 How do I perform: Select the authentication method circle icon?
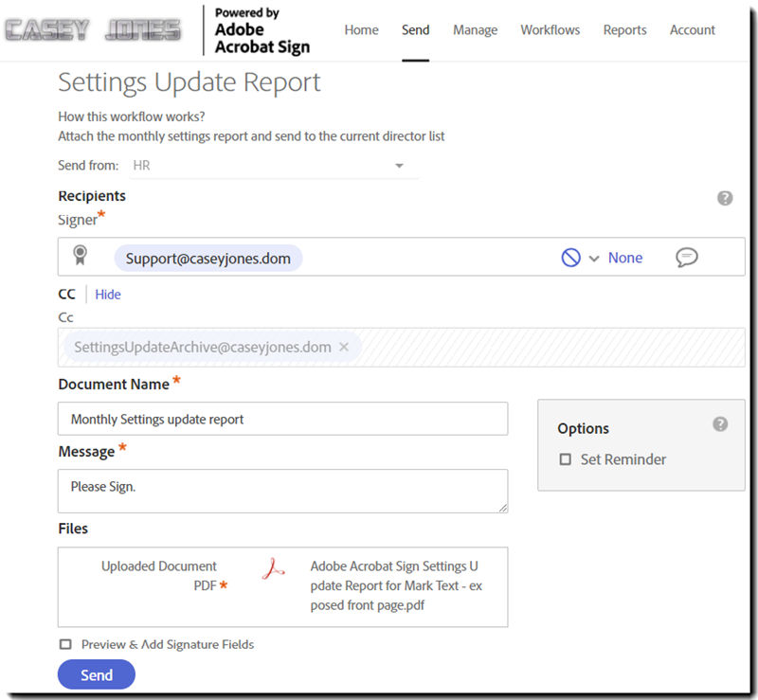[569, 257]
